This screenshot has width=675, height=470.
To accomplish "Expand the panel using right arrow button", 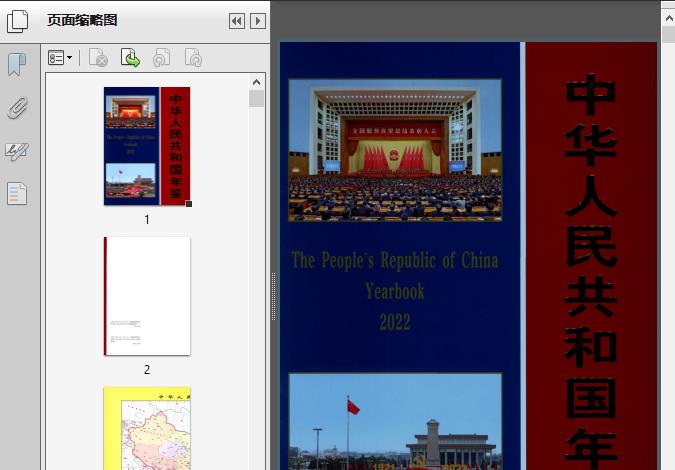I will point(258,21).
